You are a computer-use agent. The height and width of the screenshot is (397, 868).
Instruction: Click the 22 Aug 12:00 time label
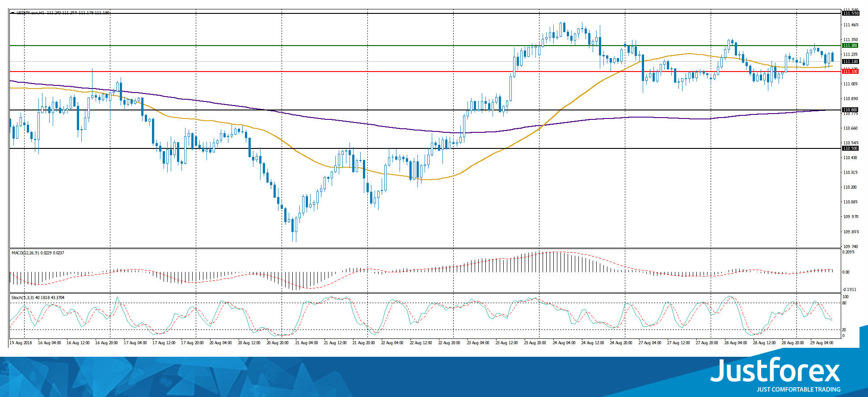click(421, 343)
